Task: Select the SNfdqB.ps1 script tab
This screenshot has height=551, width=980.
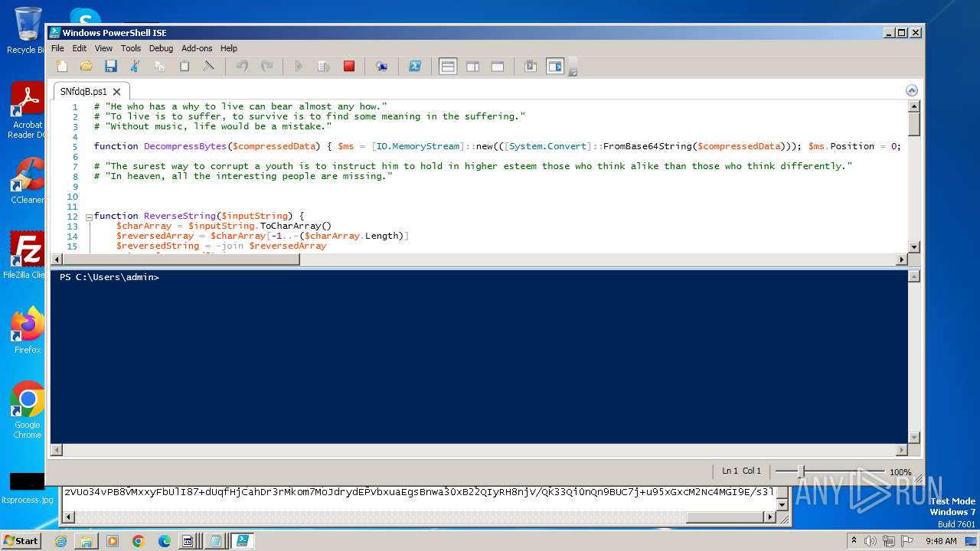Action: pyautogui.click(x=83, y=91)
